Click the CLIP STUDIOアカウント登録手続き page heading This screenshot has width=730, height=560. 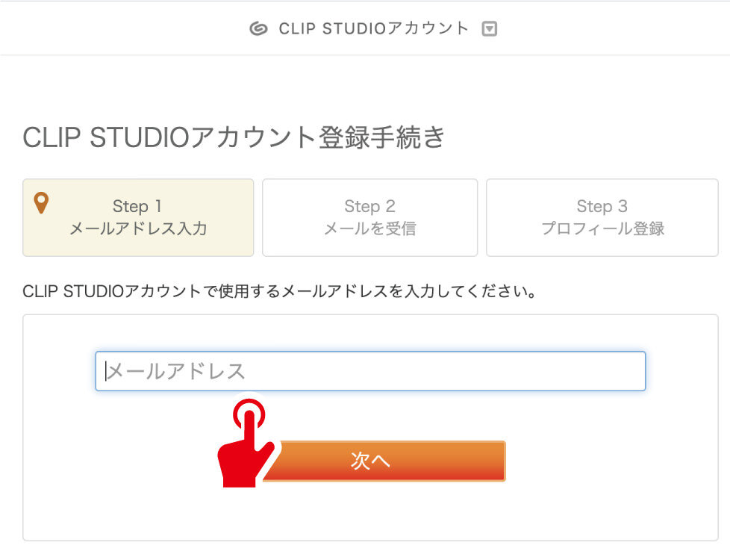click(x=234, y=138)
